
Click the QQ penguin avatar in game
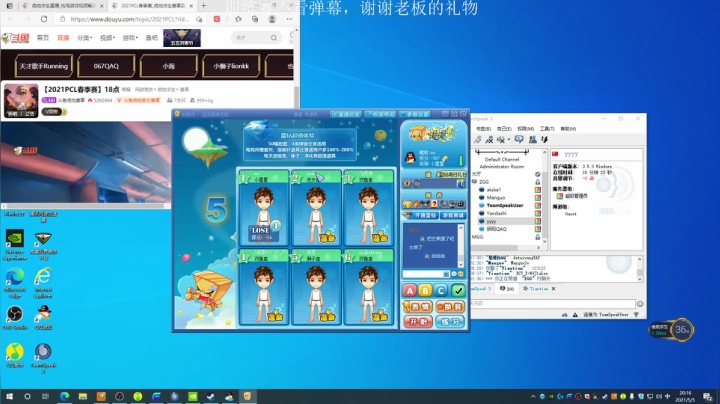coord(410,158)
